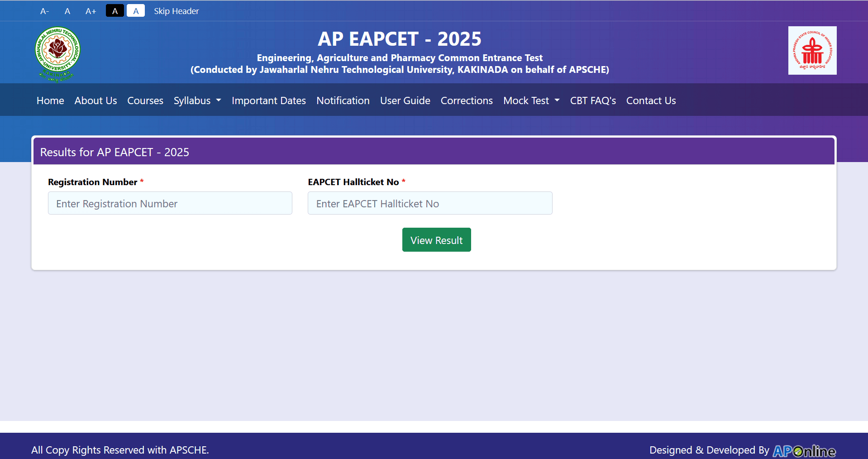This screenshot has width=868, height=459.
Task: Click the AP EAPCET - 2025 title
Action: (x=400, y=39)
